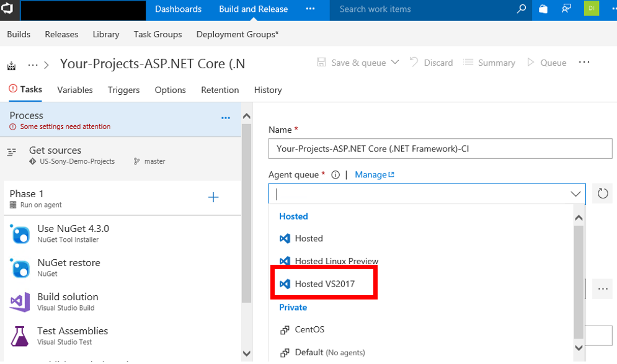Click the search magnifier icon

(x=521, y=9)
